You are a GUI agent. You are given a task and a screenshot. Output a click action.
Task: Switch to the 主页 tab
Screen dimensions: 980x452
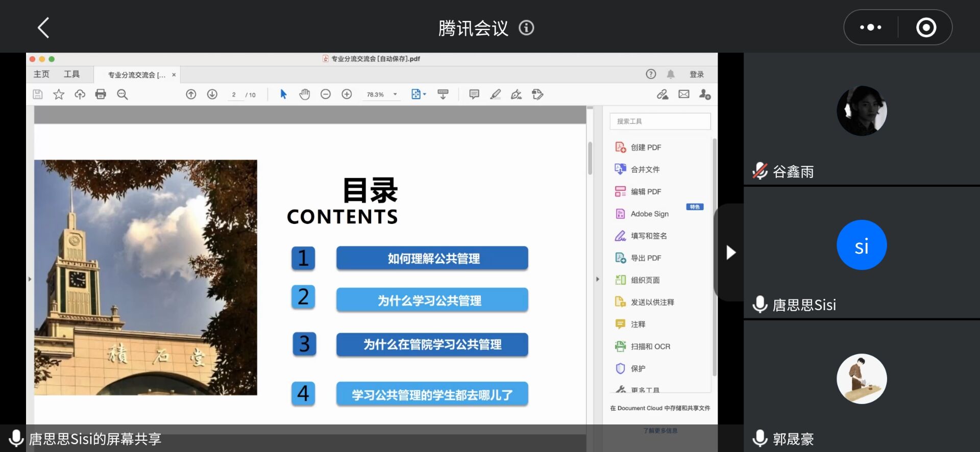click(41, 74)
